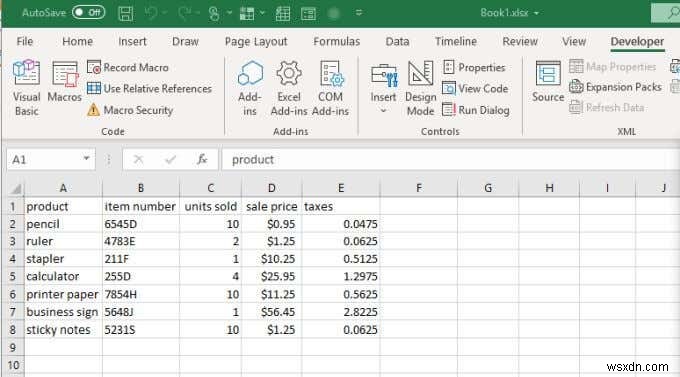
Task: Click the Save icon in title bar
Action: (x=125, y=13)
